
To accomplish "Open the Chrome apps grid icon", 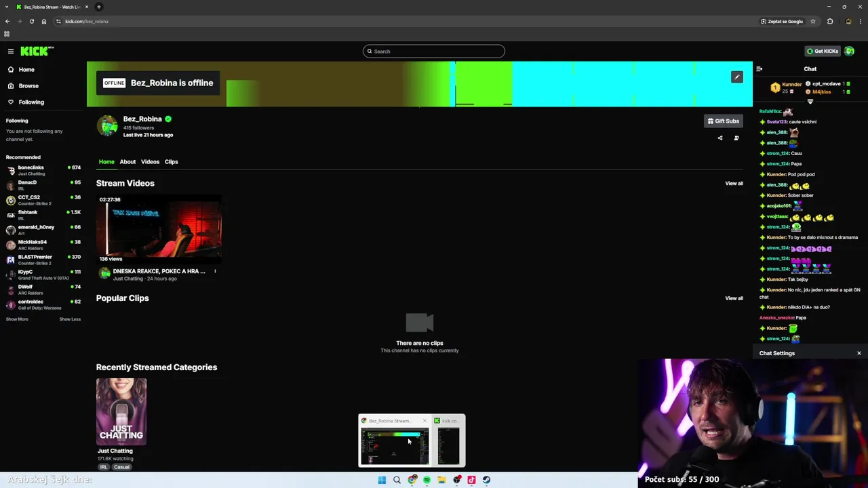I will tap(7, 34).
